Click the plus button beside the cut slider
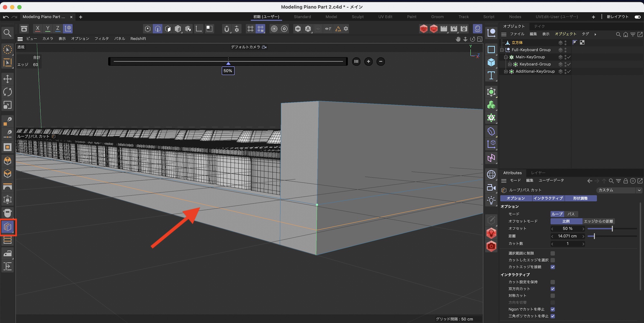This screenshot has height=323, width=644. coord(368,61)
